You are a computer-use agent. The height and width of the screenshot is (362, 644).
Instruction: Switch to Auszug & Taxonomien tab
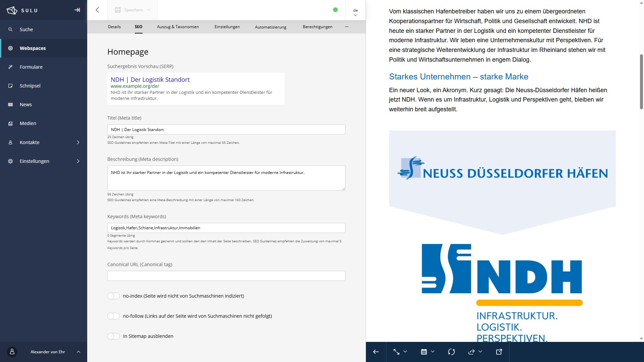pyautogui.click(x=178, y=27)
